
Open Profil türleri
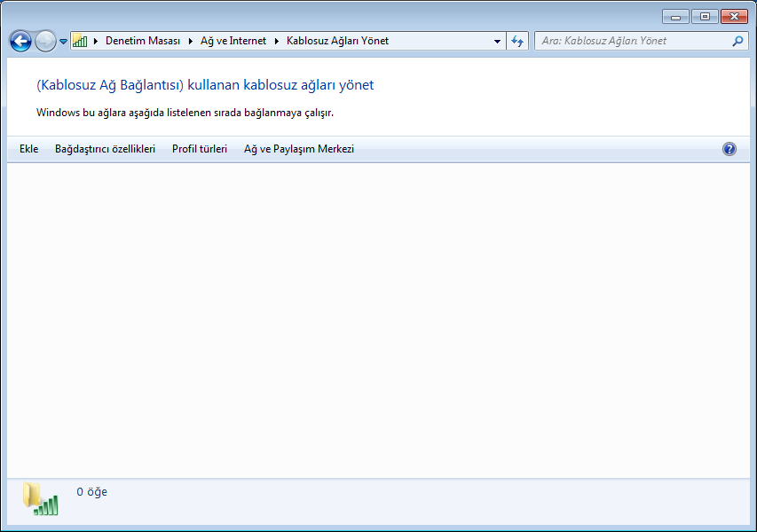click(x=200, y=149)
